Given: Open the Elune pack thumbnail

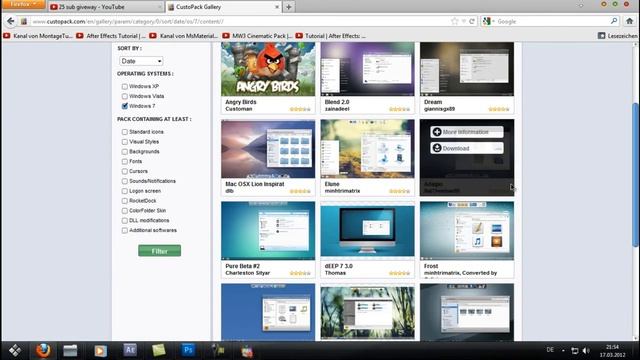Looking at the screenshot, I should [x=367, y=149].
